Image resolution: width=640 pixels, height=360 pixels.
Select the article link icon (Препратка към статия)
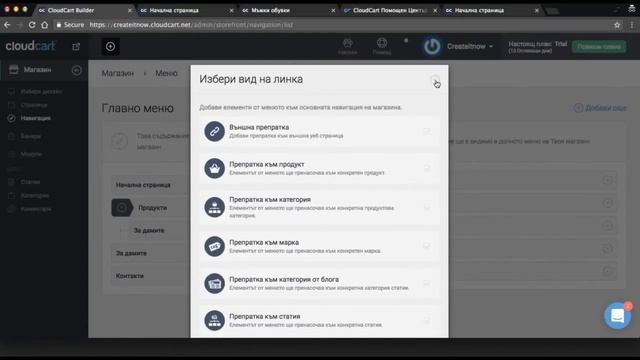coord(214,320)
